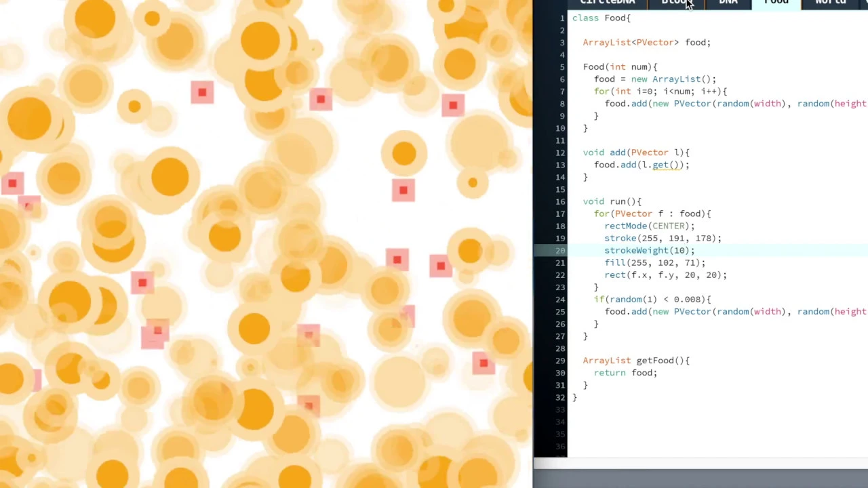Click the 'for(PVector f : food){' line

point(652,213)
